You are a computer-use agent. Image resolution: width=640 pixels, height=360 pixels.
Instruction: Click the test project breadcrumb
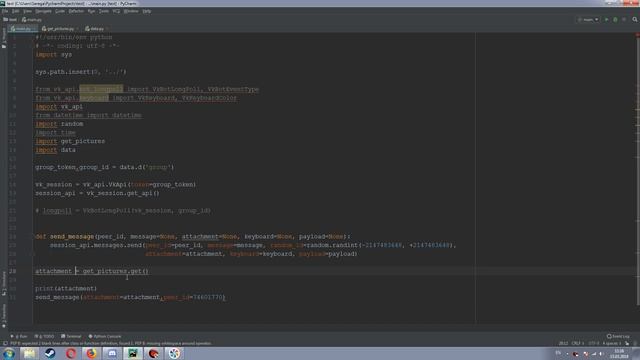pos(10,20)
